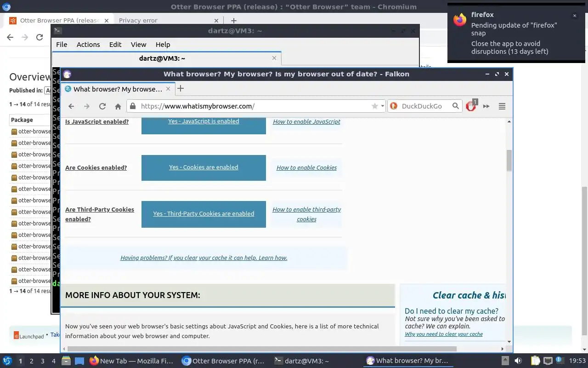Go back in Falkon browser
Image resolution: width=588 pixels, height=368 pixels.
click(71, 106)
